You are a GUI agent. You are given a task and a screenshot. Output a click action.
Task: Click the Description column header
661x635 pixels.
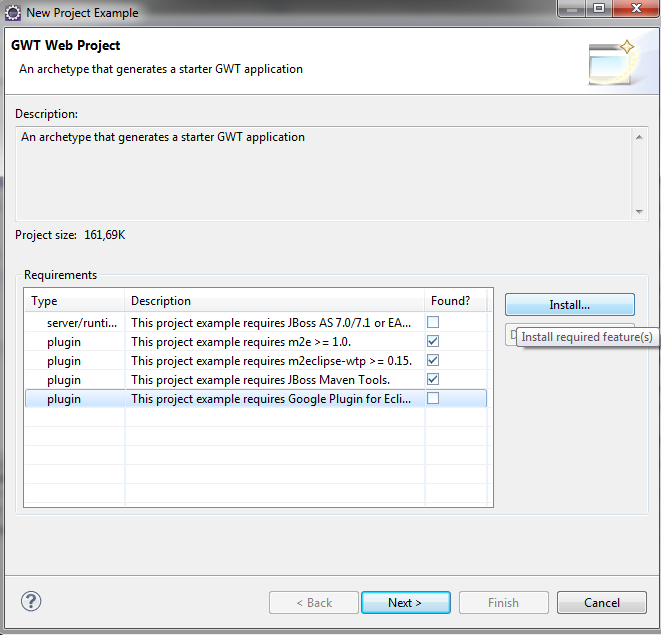274,301
